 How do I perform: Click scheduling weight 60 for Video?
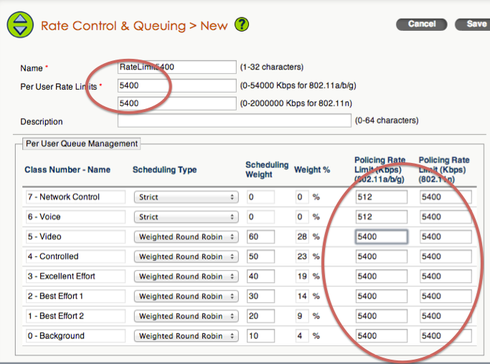click(x=261, y=237)
